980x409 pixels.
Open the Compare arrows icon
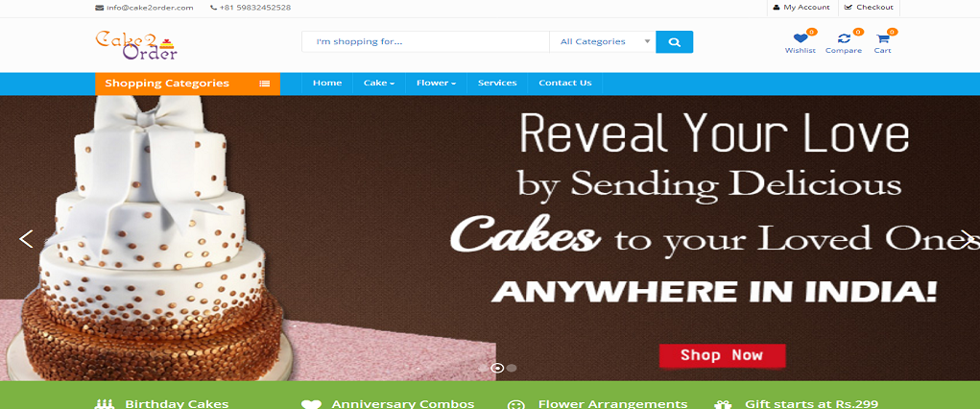point(844,38)
